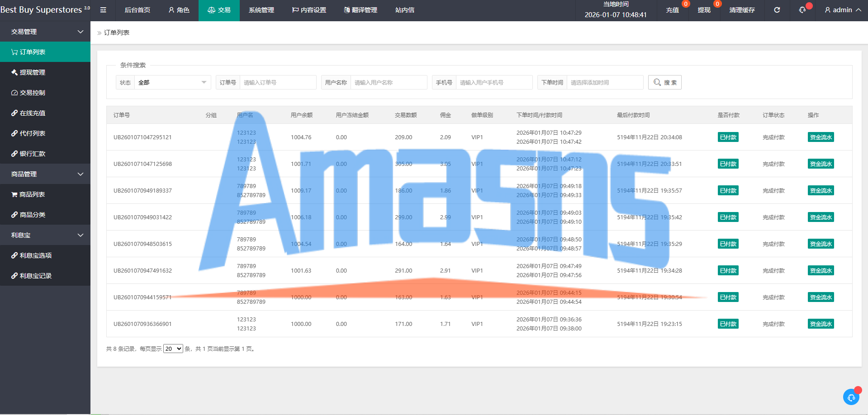Open 交易控制 in sidebar
868x415 pixels.
tap(45, 93)
